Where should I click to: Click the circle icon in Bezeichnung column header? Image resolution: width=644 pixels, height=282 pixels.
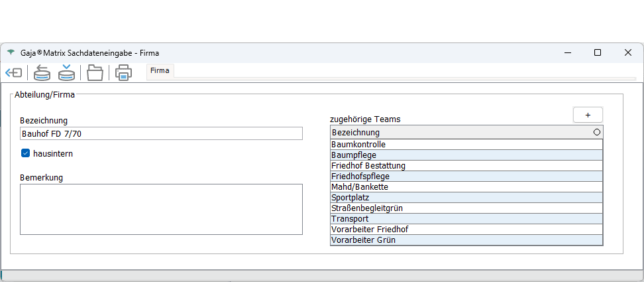click(x=597, y=133)
